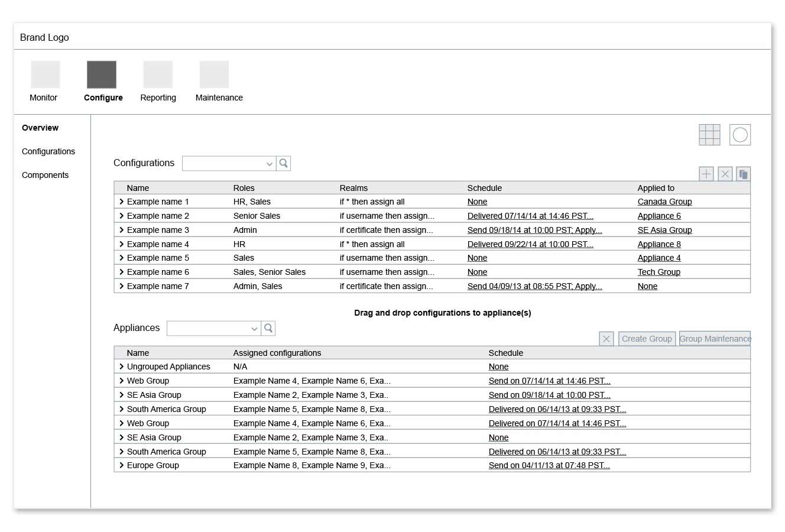The image size is (785, 532).
Task: Expand Example name 4 row
Action: tap(122, 244)
